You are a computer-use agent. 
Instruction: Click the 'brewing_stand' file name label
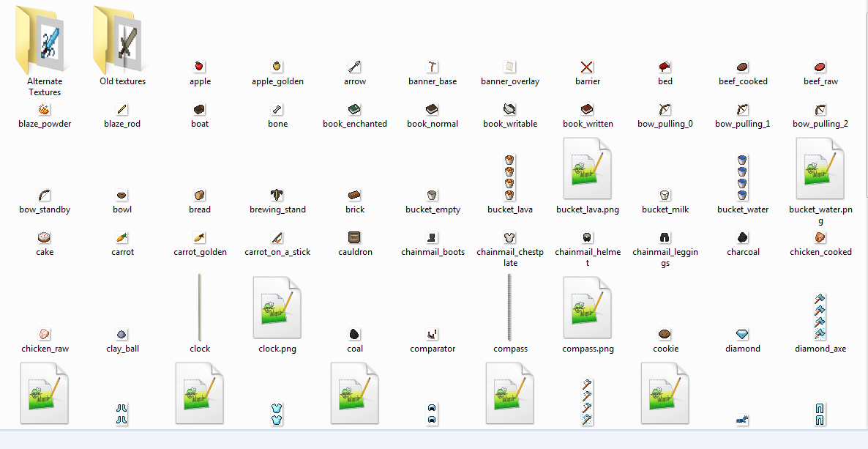[x=277, y=209]
